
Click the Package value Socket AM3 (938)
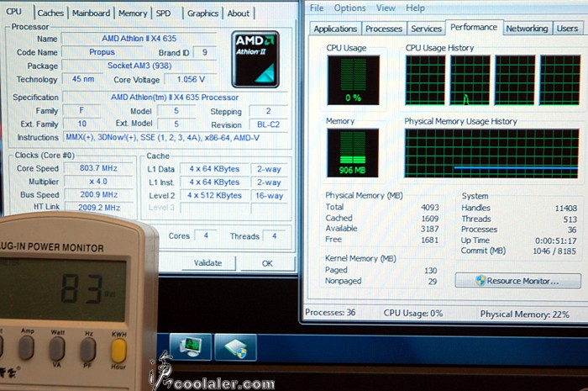tap(139, 66)
